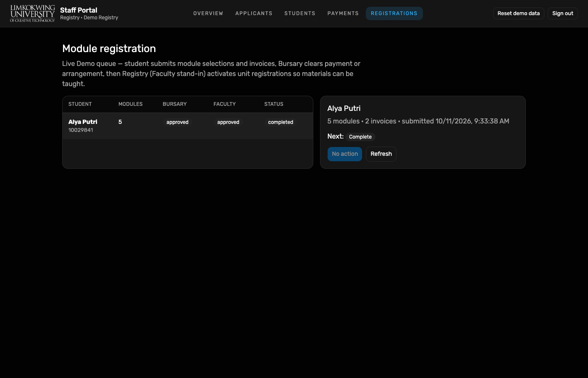Viewport: 588px width, 378px height.
Task: Click the Limkokwing University logo
Action: [x=32, y=13]
